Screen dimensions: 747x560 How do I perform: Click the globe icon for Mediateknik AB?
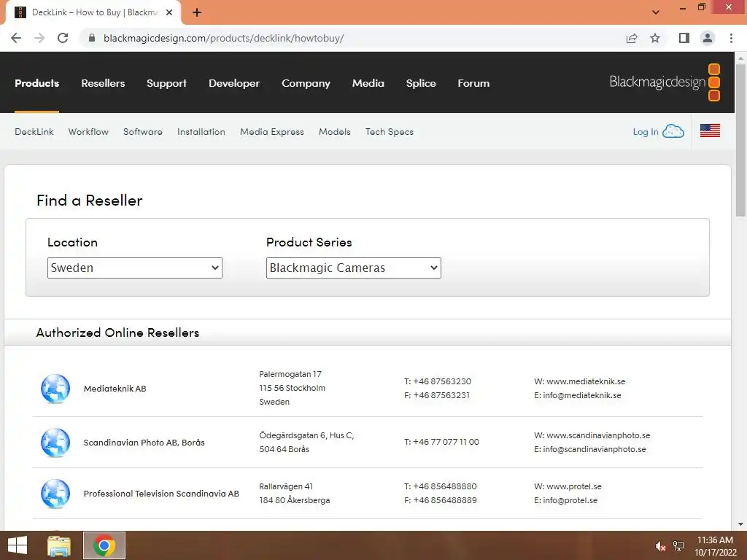point(55,389)
